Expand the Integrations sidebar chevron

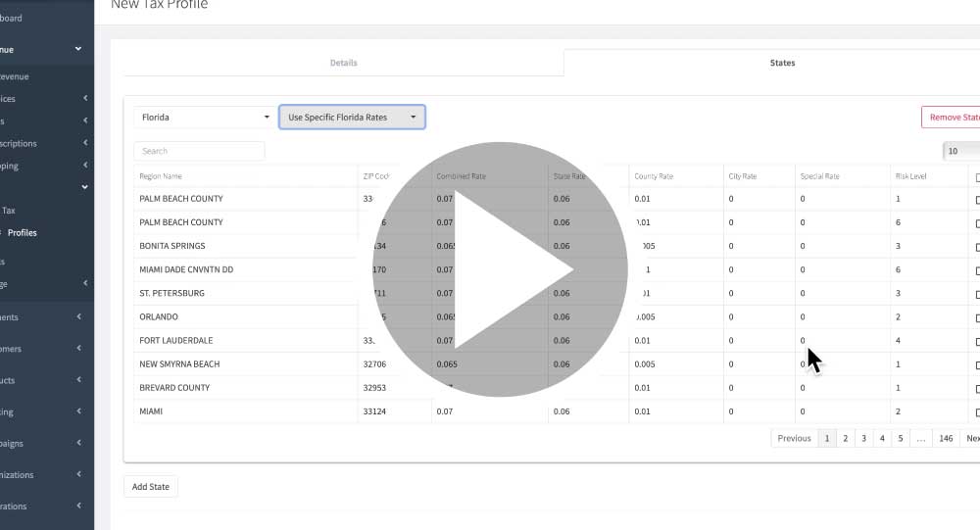point(78,506)
